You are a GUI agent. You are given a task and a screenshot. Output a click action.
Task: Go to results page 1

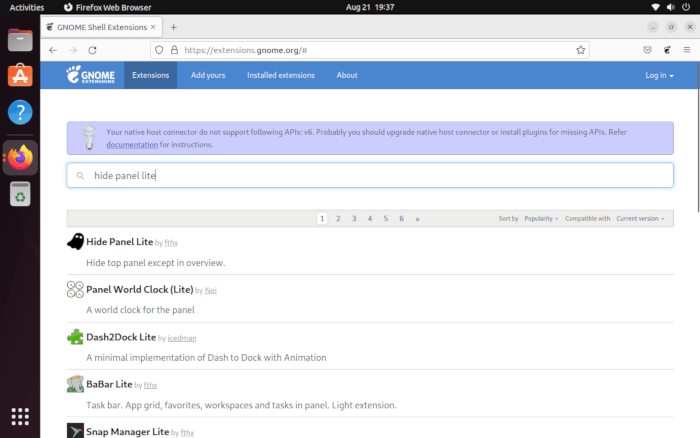[x=322, y=218]
